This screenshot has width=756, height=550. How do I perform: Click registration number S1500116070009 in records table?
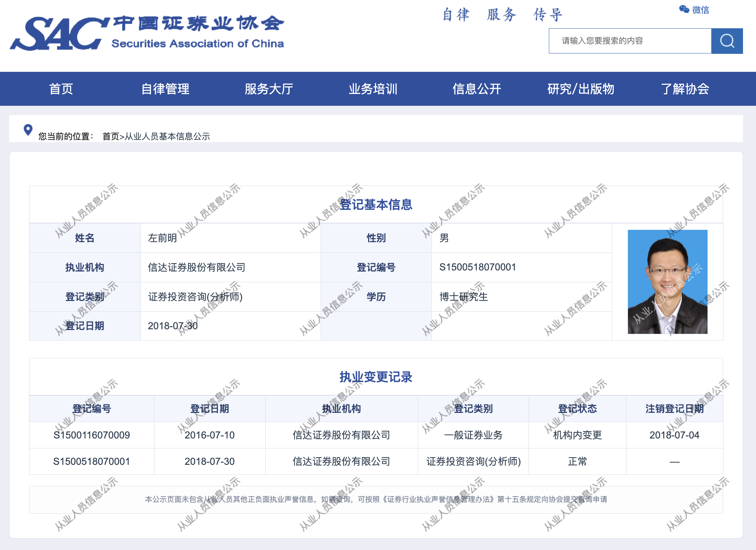[x=92, y=435]
